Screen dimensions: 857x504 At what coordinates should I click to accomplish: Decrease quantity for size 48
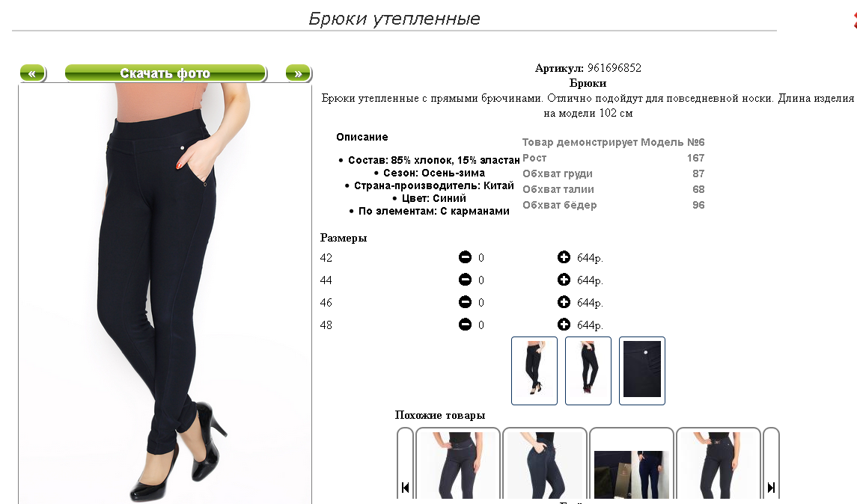[465, 325]
